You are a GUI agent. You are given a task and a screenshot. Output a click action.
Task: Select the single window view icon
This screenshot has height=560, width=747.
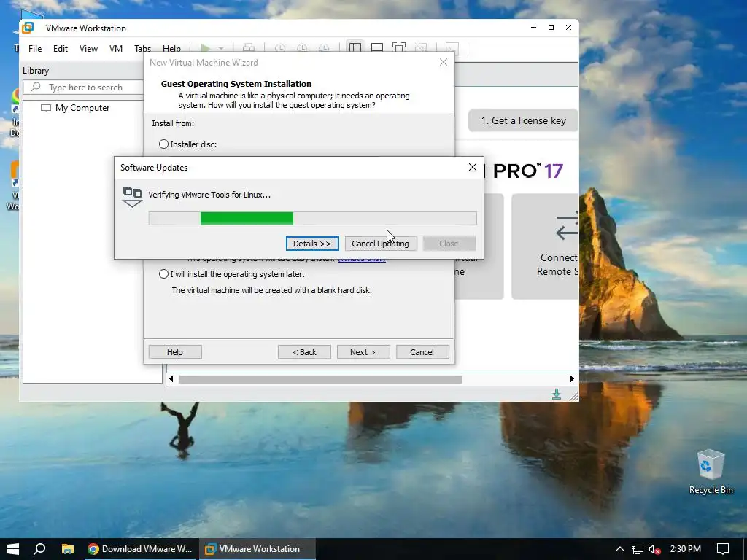[x=377, y=47]
